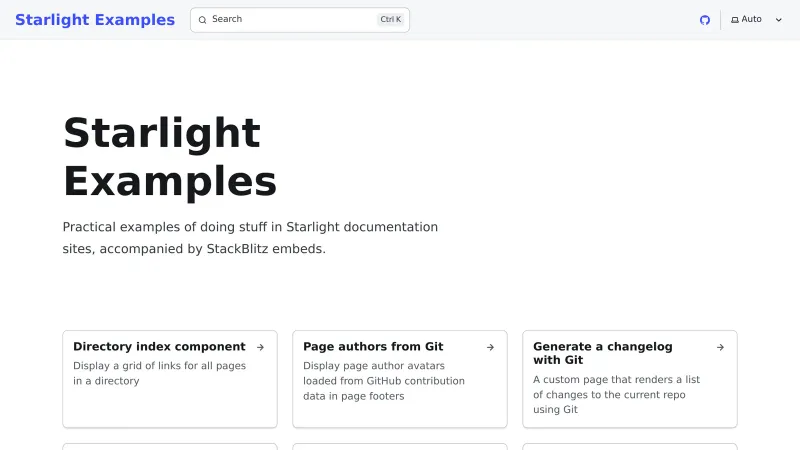Click arrow on Directory index component card
The height and width of the screenshot is (450, 800).
pos(260,347)
